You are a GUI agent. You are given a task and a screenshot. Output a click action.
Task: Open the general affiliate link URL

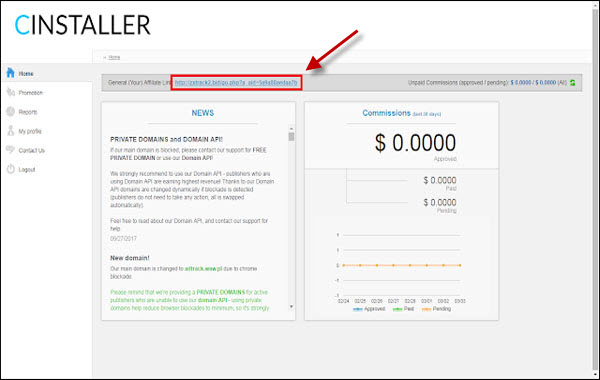[236, 83]
